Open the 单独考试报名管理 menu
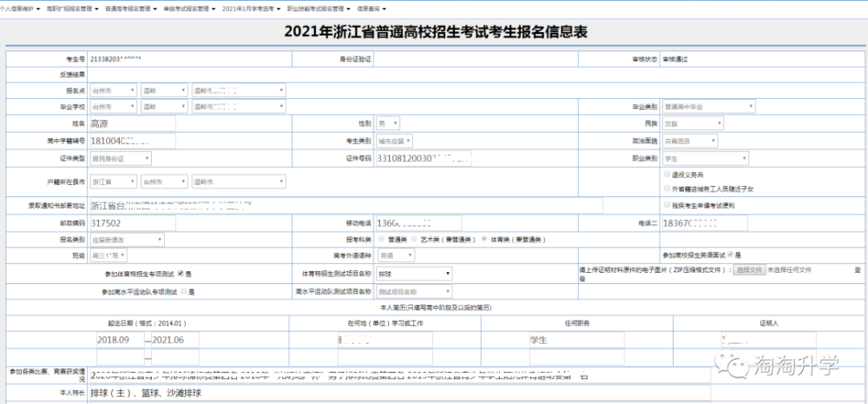This screenshot has height=404, width=868. pyautogui.click(x=189, y=9)
